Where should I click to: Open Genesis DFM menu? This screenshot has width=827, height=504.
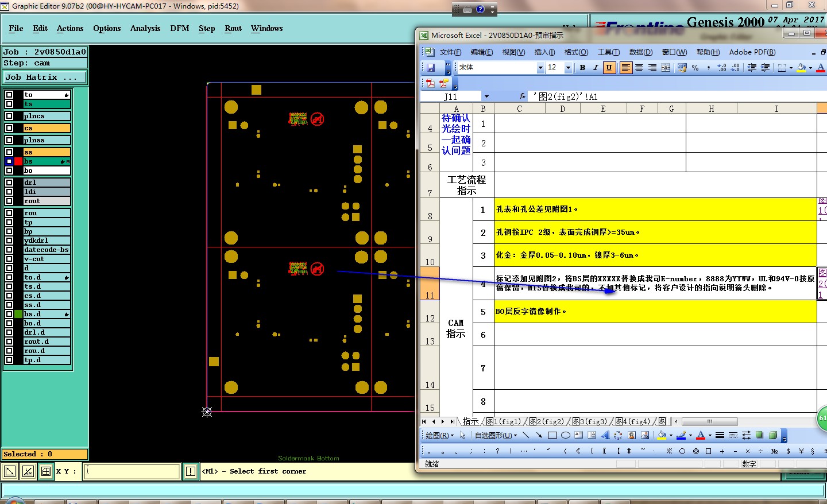tap(180, 28)
